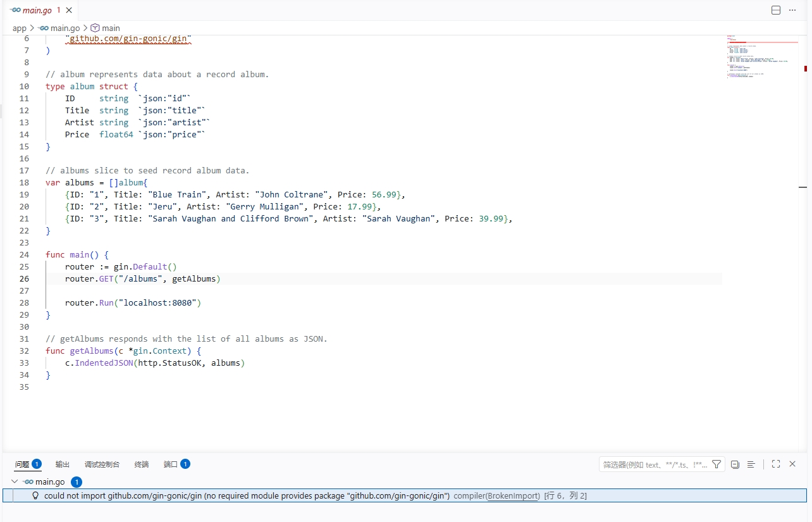Click the filter funnel icon in Problems panel
The height and width of the screenshot is (522, 812).
(x=717, y=464)
